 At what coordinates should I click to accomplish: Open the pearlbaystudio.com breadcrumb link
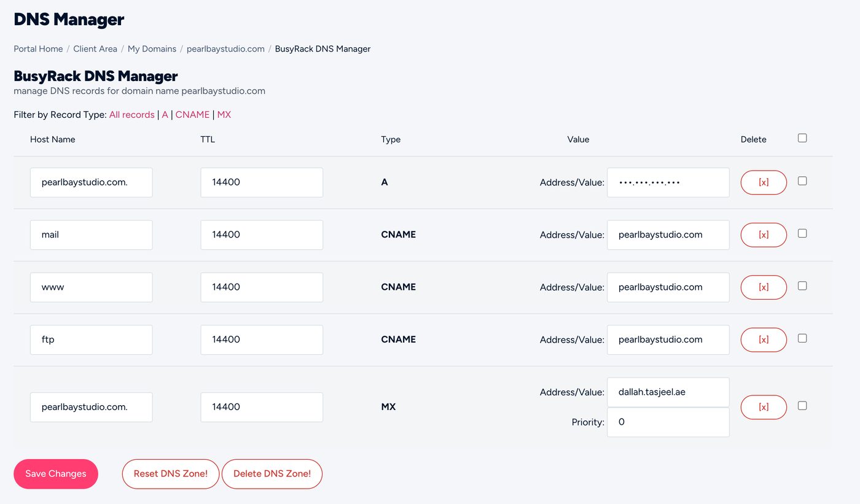(225, 48)
